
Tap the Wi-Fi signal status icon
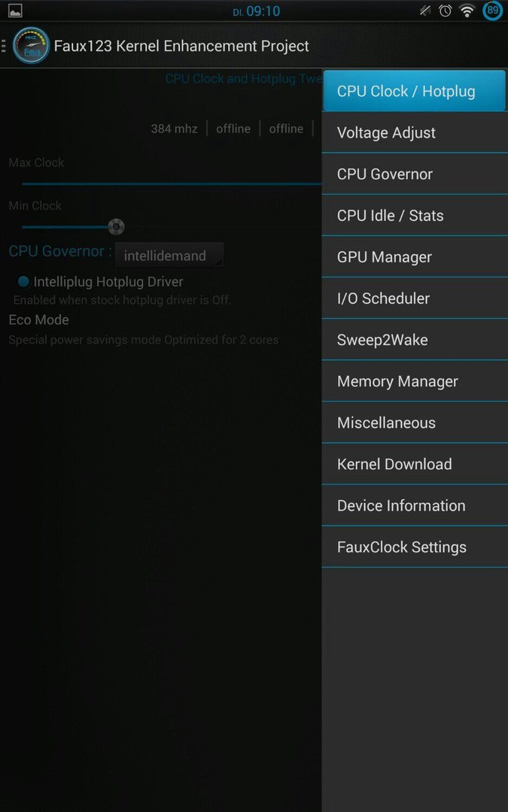coord(467,11)
